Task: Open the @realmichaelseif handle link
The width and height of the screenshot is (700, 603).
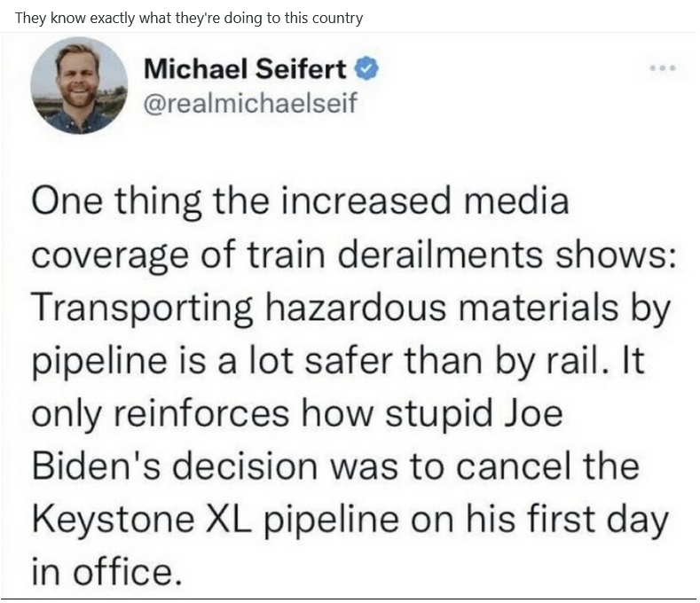Action: pos(250,103)
